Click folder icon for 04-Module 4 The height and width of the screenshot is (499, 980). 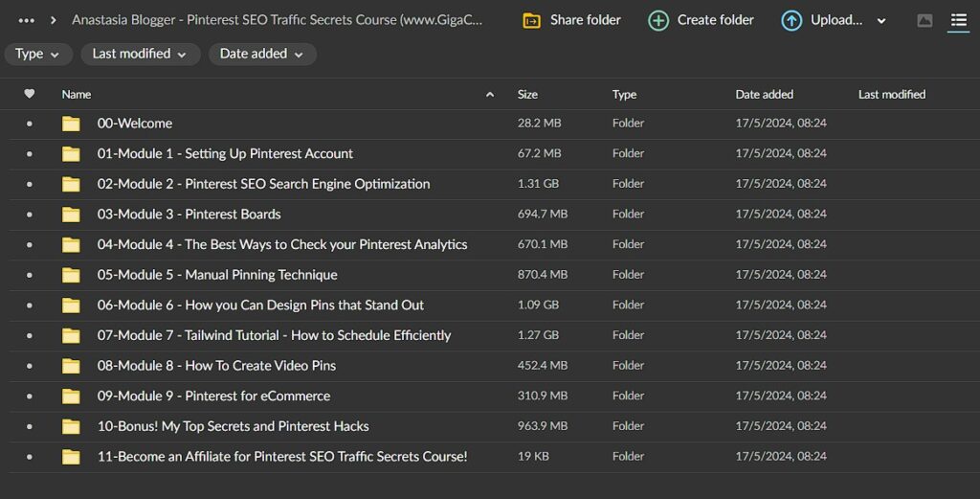(x=71, y=244)
